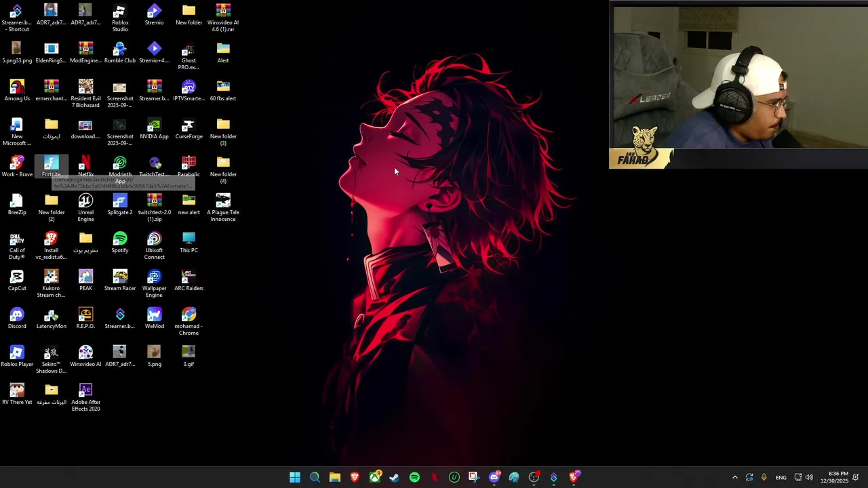Select the 3.gif file icon

[x=189, y=357]
